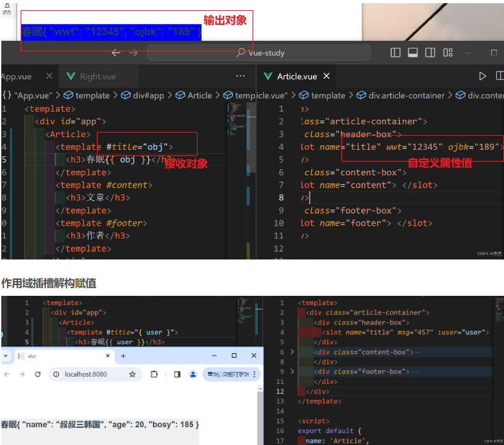Open the vue-study command search box
Viewport: 504px width, 445px height.
(x=259, y=53)
